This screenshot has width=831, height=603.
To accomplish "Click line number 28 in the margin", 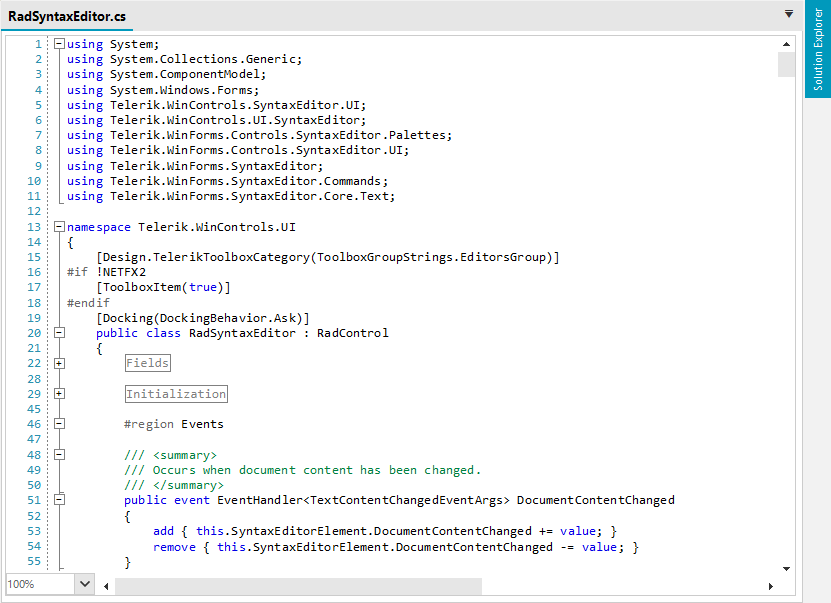I will [34, 379].
